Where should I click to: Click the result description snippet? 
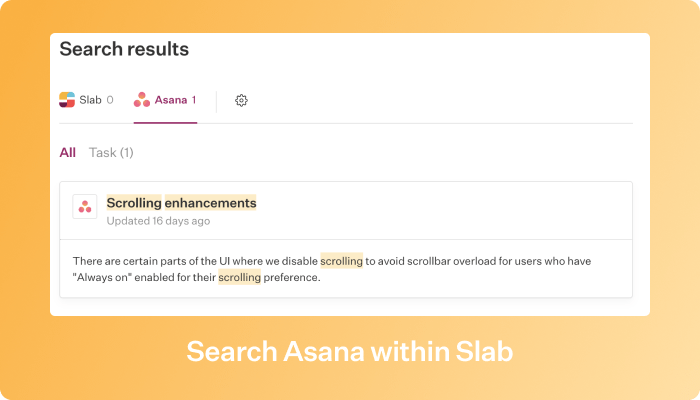pyautogui.click(x=332, y=269)
